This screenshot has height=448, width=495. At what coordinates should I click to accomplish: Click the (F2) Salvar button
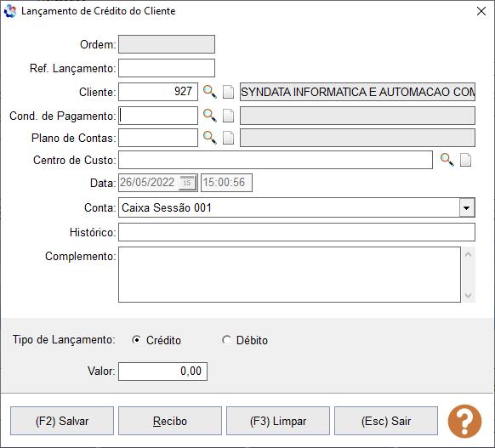pos(62,421)
